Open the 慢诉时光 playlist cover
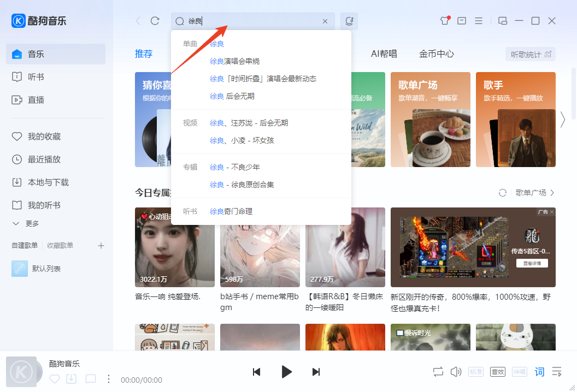Screen dimensions: 577x392 pos(430,337)
